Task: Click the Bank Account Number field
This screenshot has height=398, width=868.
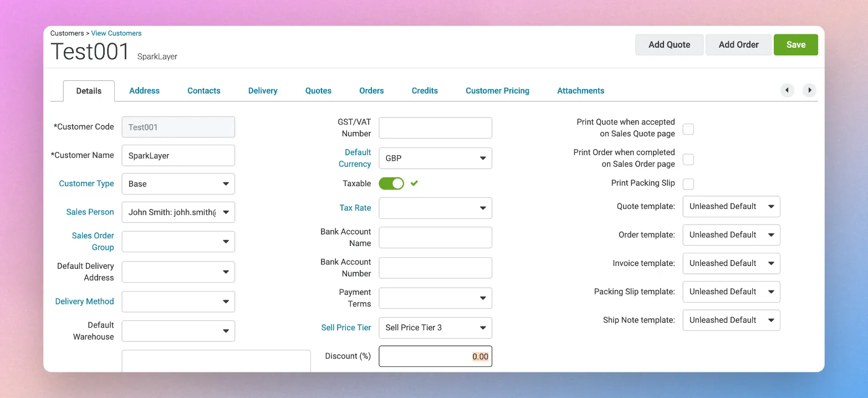Action: 436,268
